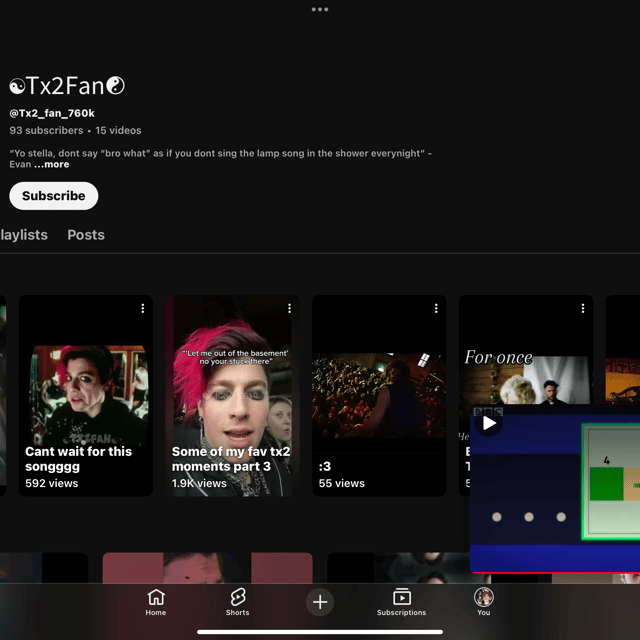Open the ':3' short with 55 views
640x640 pixels.
379,396
